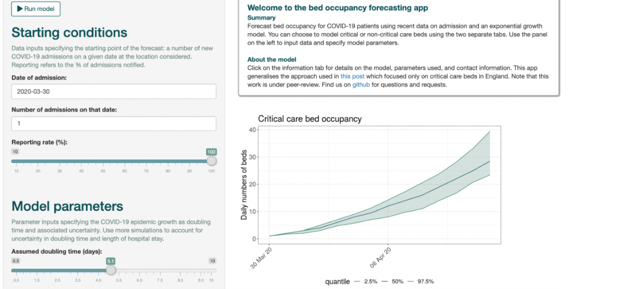Click the 97.5% quantile legend entry
The image size is (644, 289).
421,281
